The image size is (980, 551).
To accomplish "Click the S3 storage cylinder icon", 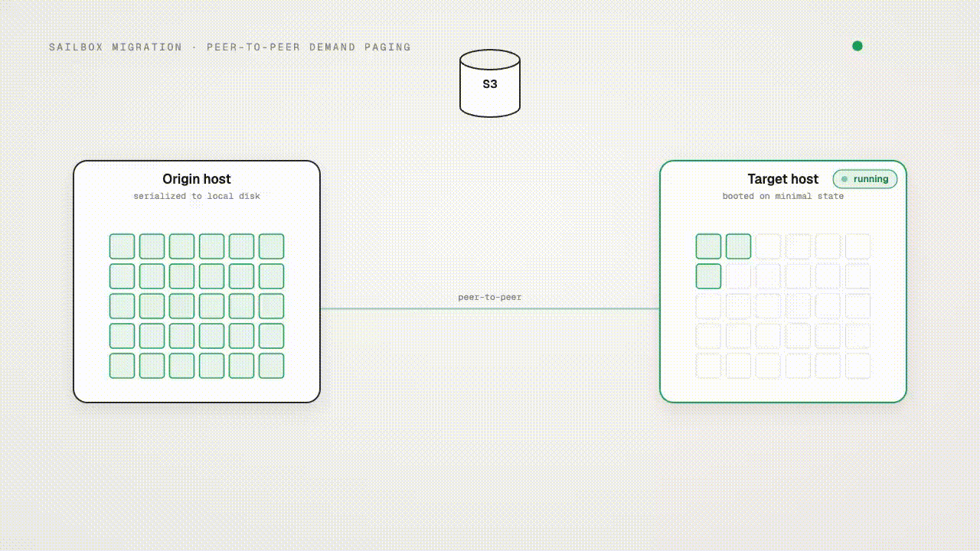I will pyautogui.click(x=490, y=83).
